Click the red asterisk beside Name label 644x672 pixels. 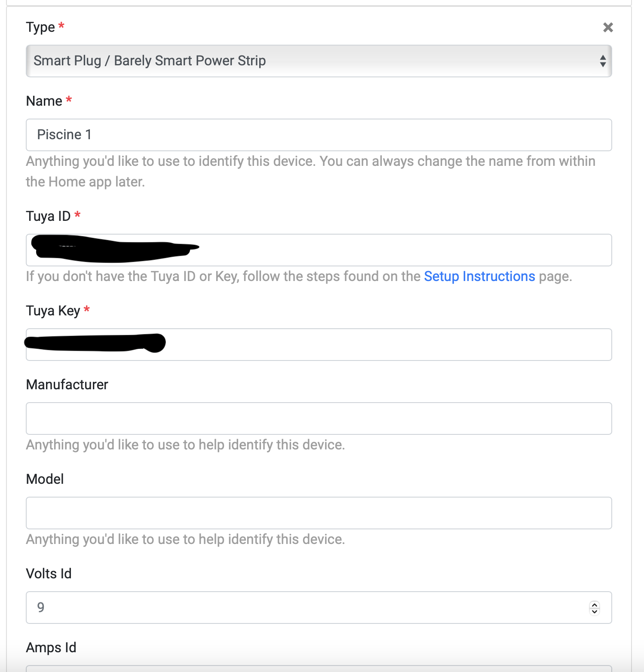tap(69, 98)
